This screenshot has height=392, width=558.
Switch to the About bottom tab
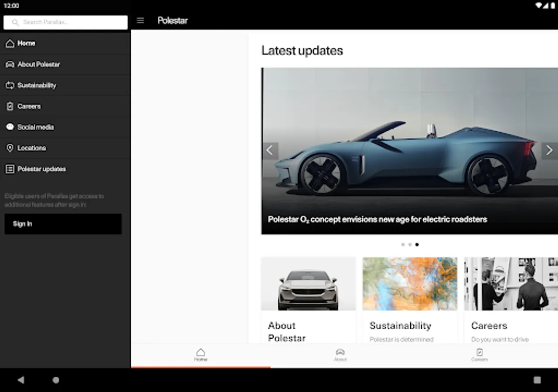[340, 355]
